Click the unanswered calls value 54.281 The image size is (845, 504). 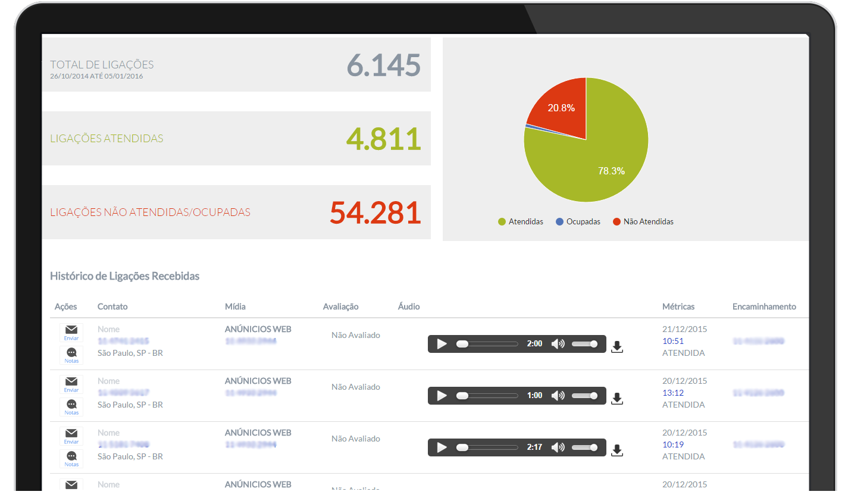pyautogui.click(x=375, y=213)
